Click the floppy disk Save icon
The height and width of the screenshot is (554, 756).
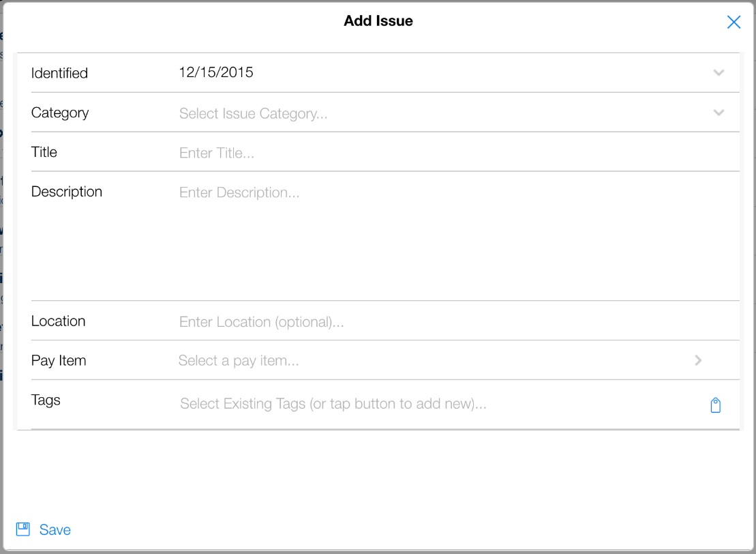23,529
